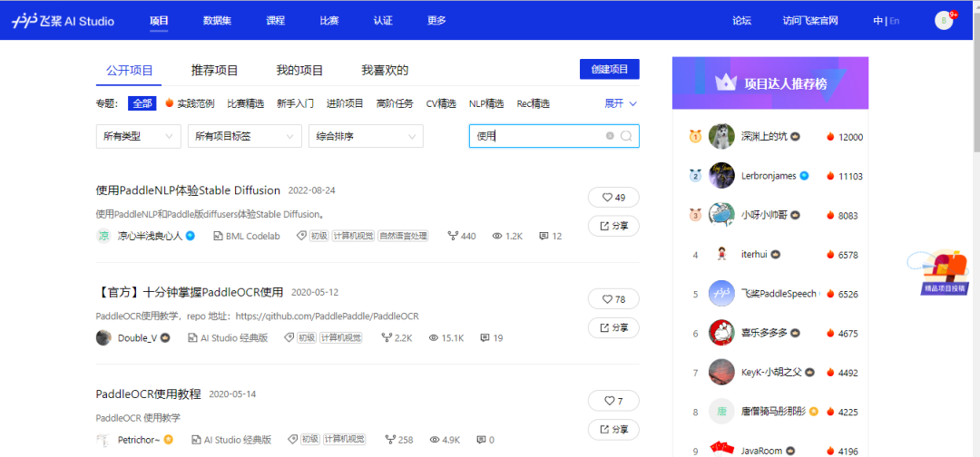Click the magnifier search icon

(626, 135)
